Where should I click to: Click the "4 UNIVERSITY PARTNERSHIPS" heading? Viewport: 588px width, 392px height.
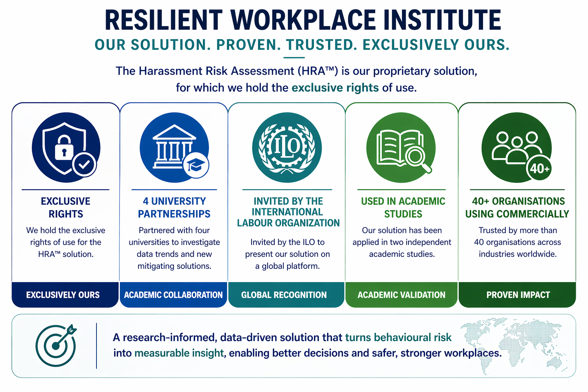[174, 207]
